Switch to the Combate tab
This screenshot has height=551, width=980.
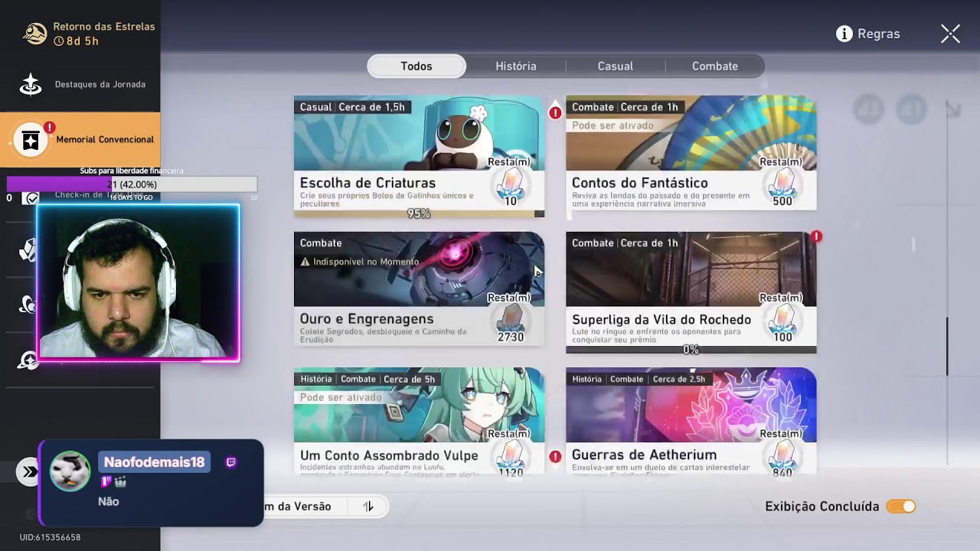pos(715,66)
